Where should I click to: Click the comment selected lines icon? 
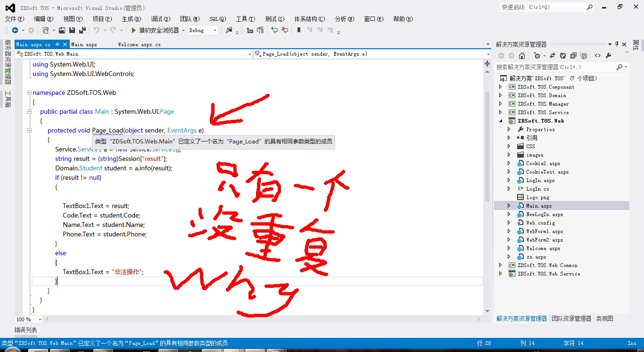tap(274, 30)
